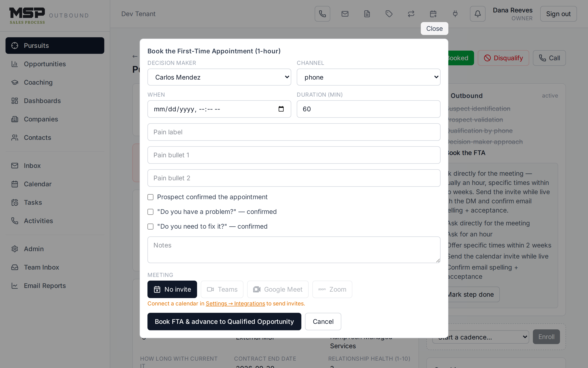Image resolution: width=588 pixels, height=368 pixels.
Task: Open the phone dialer icon in top bar
Action: pos(322,14)
